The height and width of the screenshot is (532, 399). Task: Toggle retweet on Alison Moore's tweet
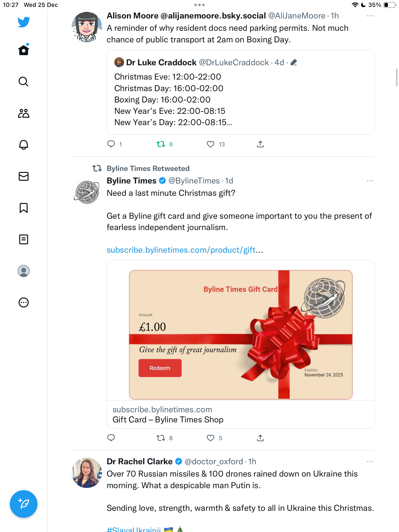[x=161, y=144]
